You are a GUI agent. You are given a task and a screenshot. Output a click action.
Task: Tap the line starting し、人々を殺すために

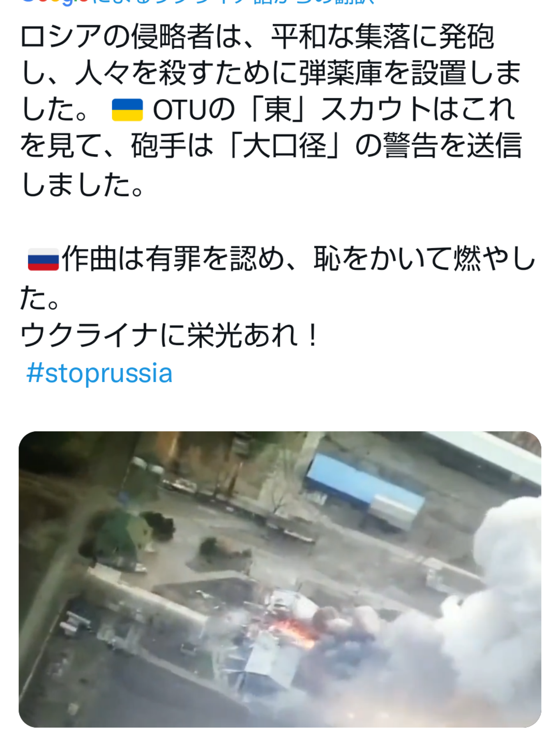pyautogui.click(x=270, y=73)
